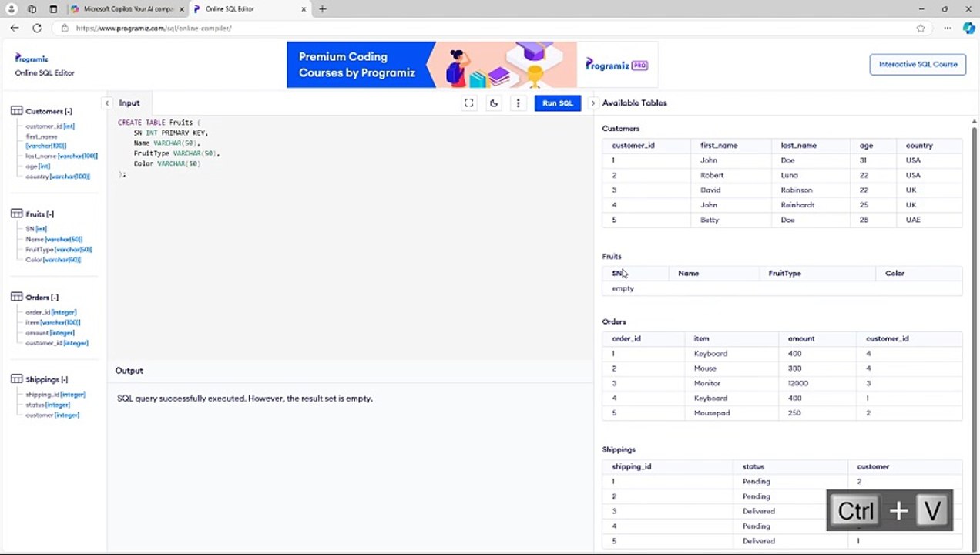Image resolution: width=980 pixels, height=555 pixels.
Task: Open the three-dot more options menu
Action: [x=518, y=103]
